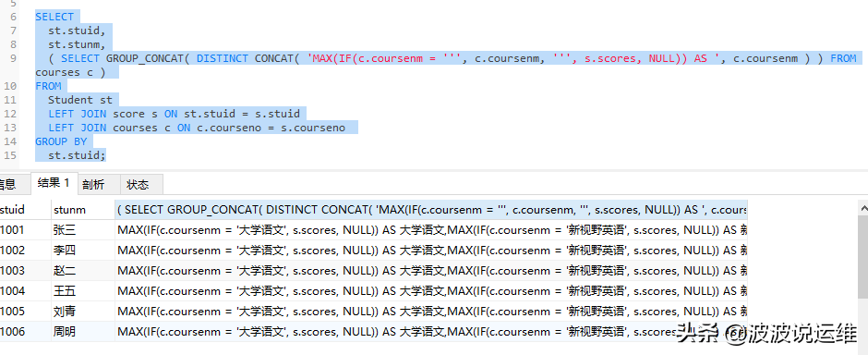Click the MAX(IF... cell in the 王五 row
The image size is (868, 355).
(x=431, y=291)
